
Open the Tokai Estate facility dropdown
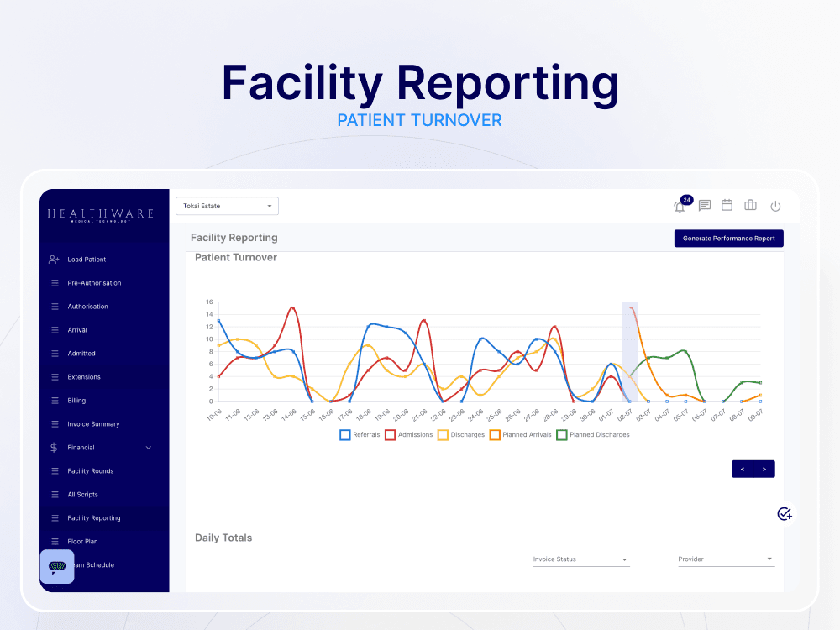coord(227,207)
